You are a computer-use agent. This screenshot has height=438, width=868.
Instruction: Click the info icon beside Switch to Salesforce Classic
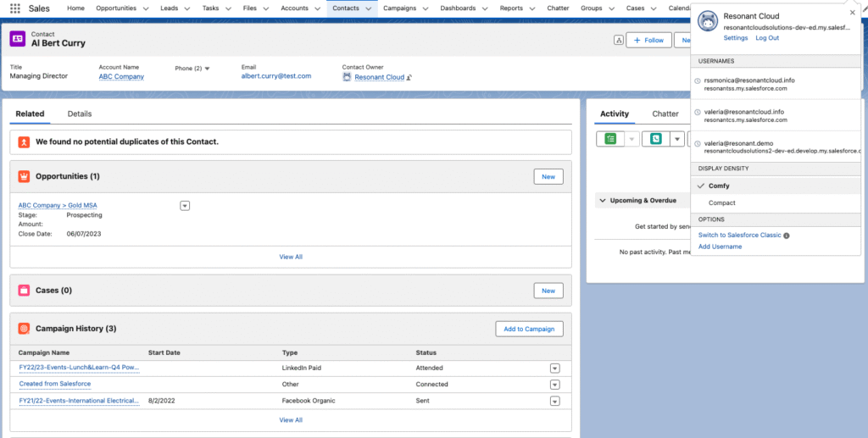pyautogui.click(x=787, y=236)
